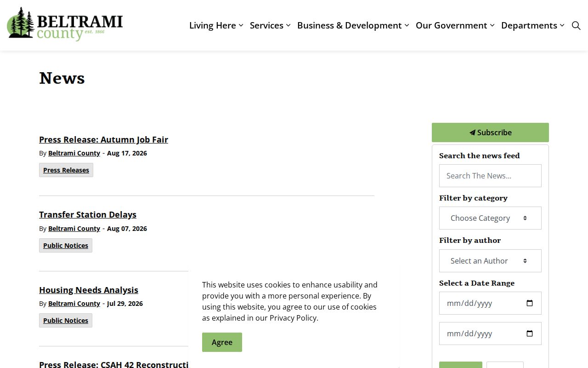Screen dimensions: 588x368
Task: Open the Our Government menu
Action: 455,25
